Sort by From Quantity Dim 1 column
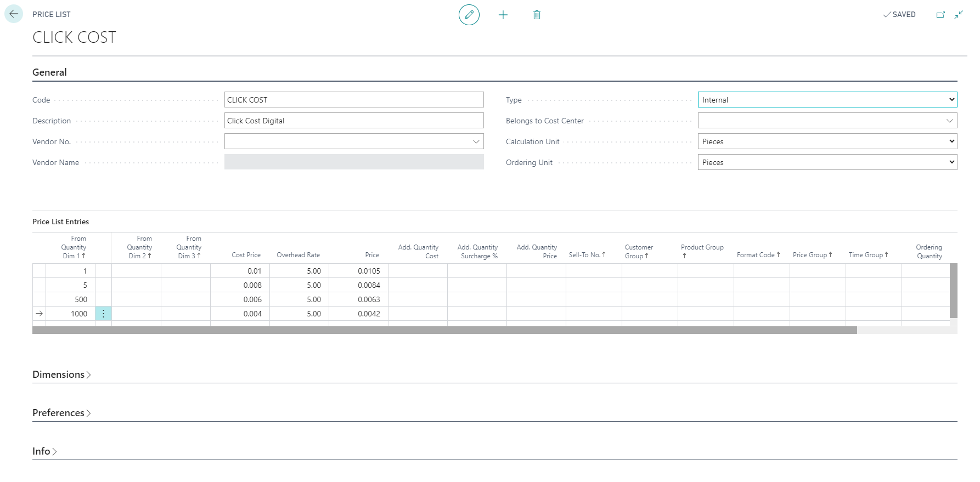980x482 pixels. pos(74,247)
